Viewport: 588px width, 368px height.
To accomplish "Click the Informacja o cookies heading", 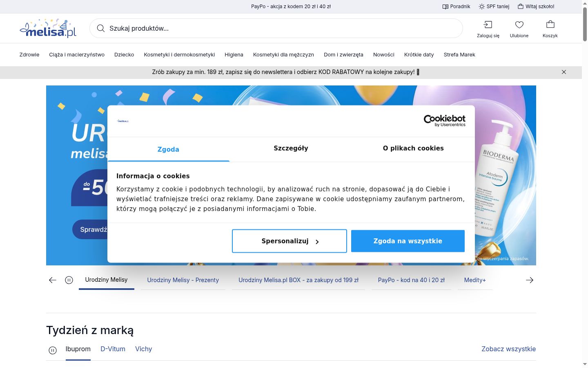I will point(153,176).
